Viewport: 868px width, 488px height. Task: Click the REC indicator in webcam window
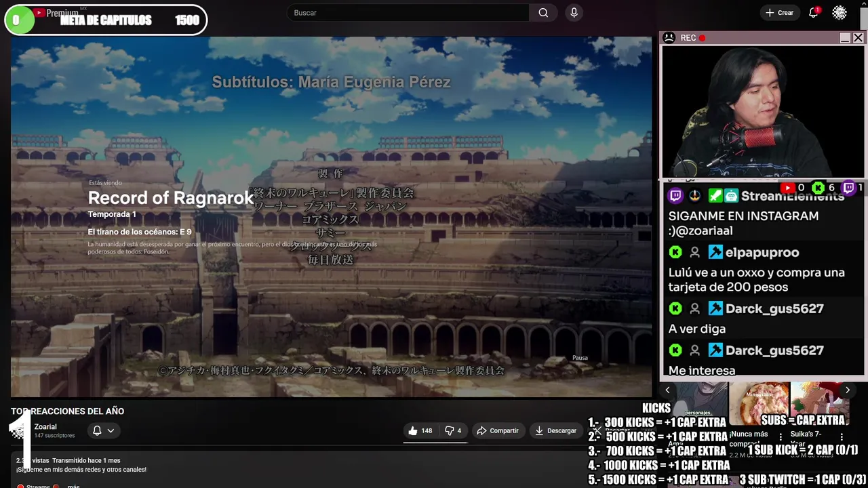click(x=693, y=38)
